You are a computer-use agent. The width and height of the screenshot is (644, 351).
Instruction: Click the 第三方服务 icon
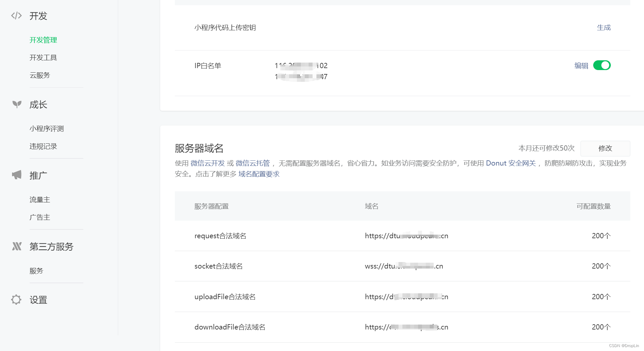coord(17,246)
